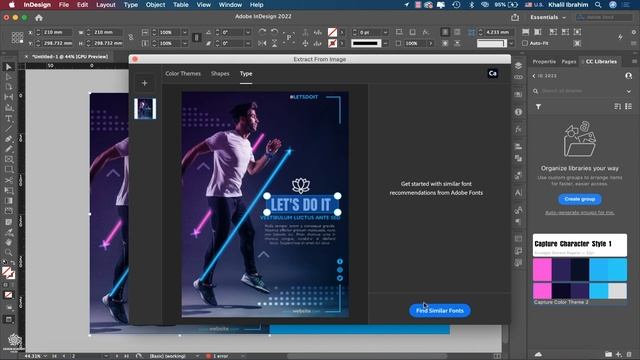Open the rotation angle dropdown
The image size is (640, 360).
pos(248,32)
